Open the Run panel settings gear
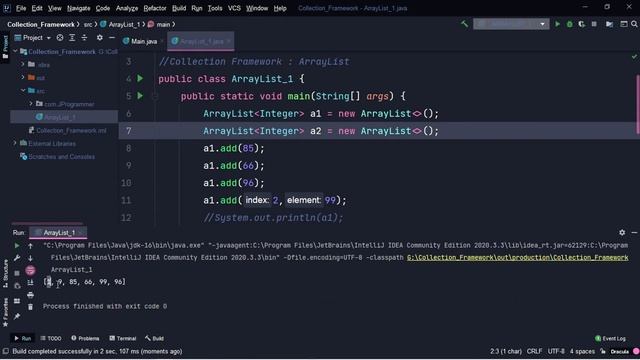Screen dimensions: 640x360 622,232
